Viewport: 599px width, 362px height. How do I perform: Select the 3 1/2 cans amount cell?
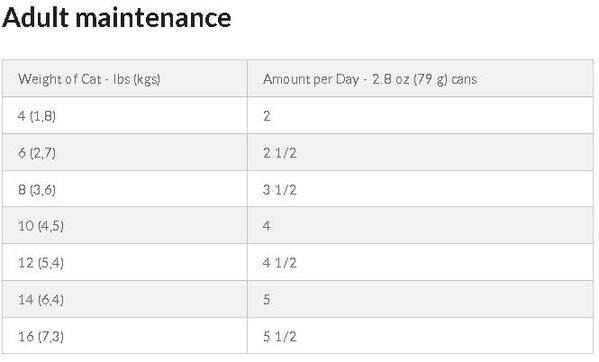pos(420,189)
